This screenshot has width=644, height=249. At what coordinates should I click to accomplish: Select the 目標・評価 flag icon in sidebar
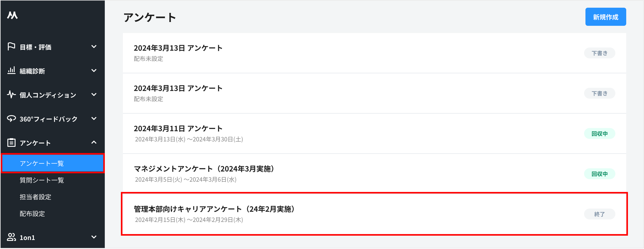pos(11,46)
